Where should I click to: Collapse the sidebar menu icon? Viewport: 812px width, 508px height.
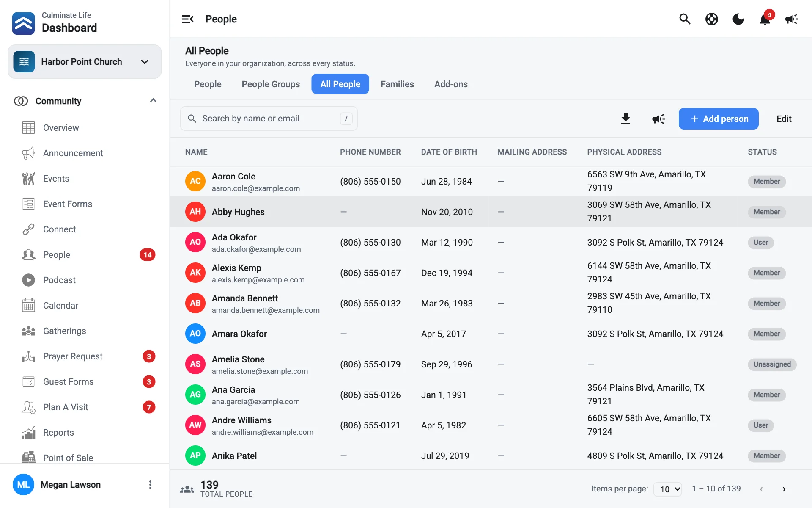click(x=187, y=19)
